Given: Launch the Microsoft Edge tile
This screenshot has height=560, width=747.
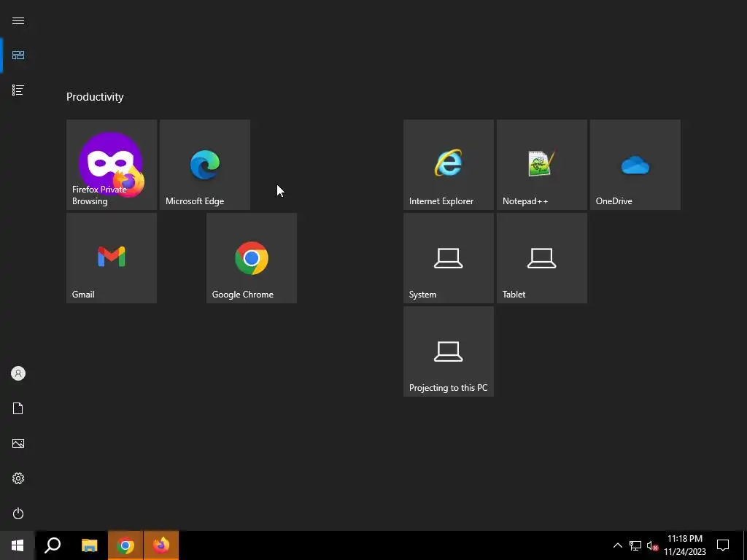Looking at the screenshot, I should [205, 164].
